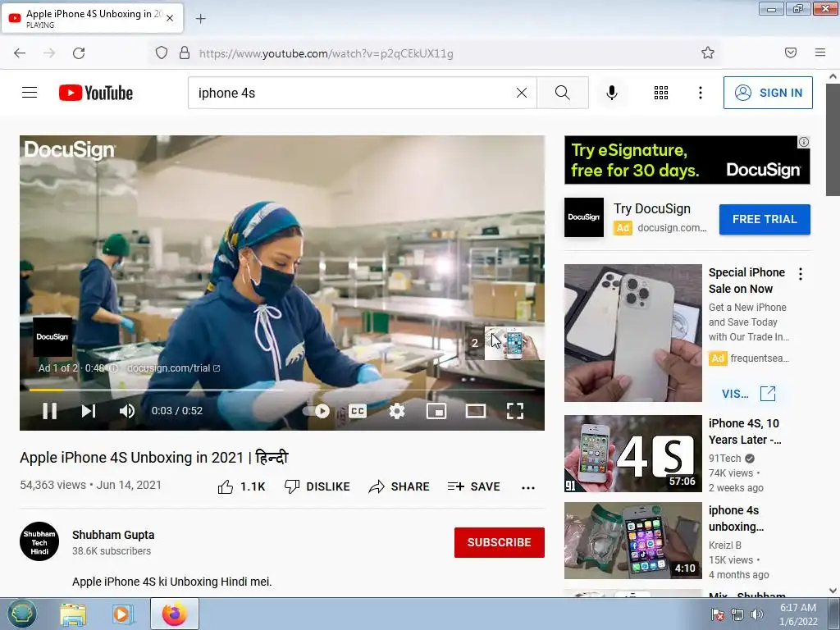Screen dimensions: 840x630
Task: Go to the YouTube home logo
Action: [96, 93]
